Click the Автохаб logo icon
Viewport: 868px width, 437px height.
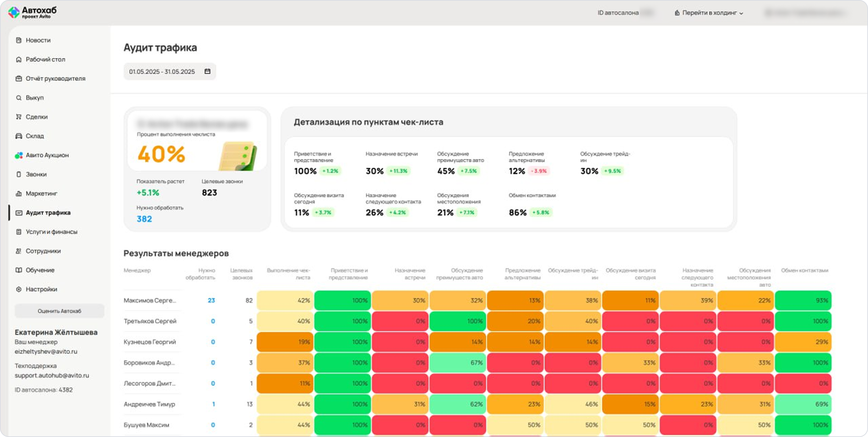point(14,13)
